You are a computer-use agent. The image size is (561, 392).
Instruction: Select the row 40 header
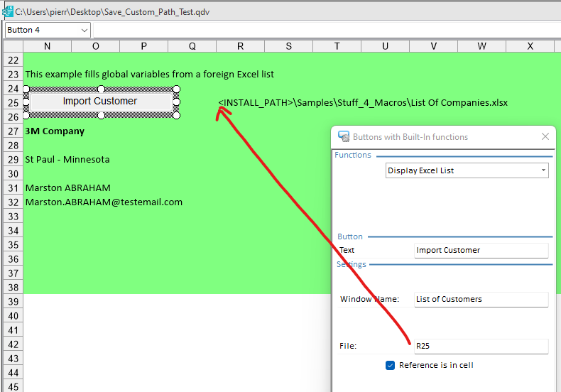coord(13,316)
